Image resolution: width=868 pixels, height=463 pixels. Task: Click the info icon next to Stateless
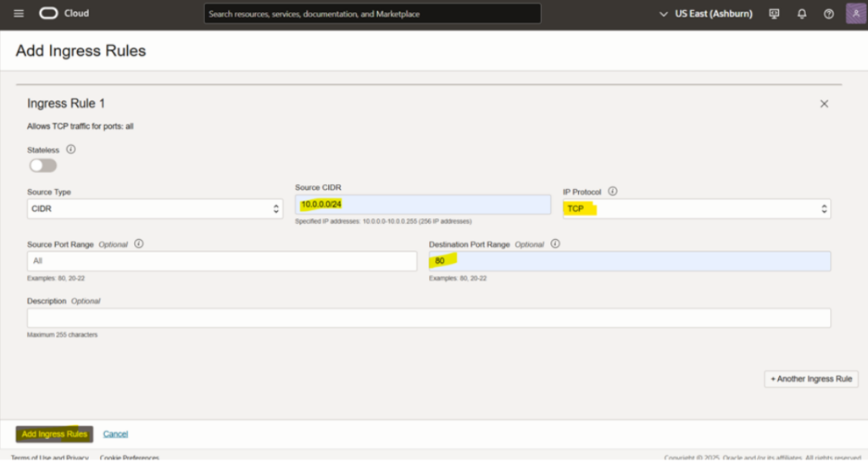coord(71,149)
